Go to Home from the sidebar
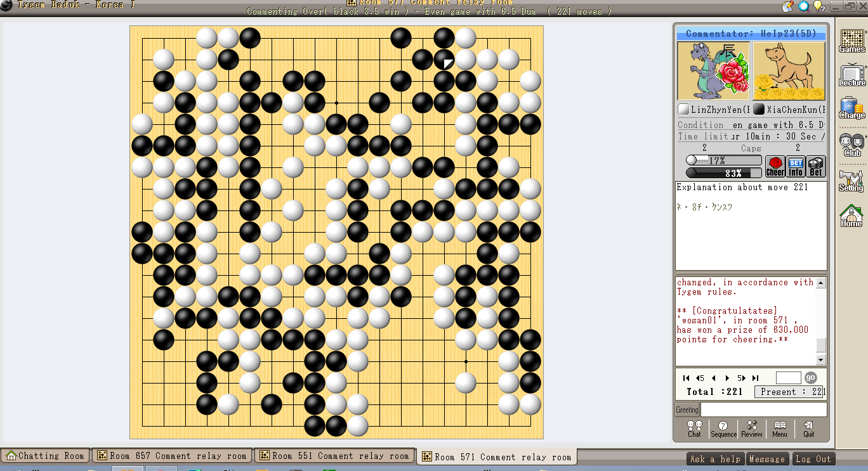The image size is (868, 471). point(852,216)
